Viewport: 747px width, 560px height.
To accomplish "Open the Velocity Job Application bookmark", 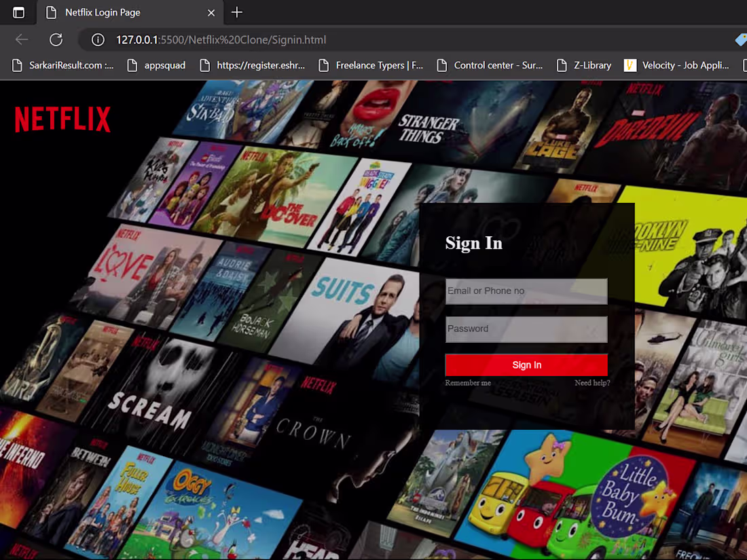I will [676, 65].
